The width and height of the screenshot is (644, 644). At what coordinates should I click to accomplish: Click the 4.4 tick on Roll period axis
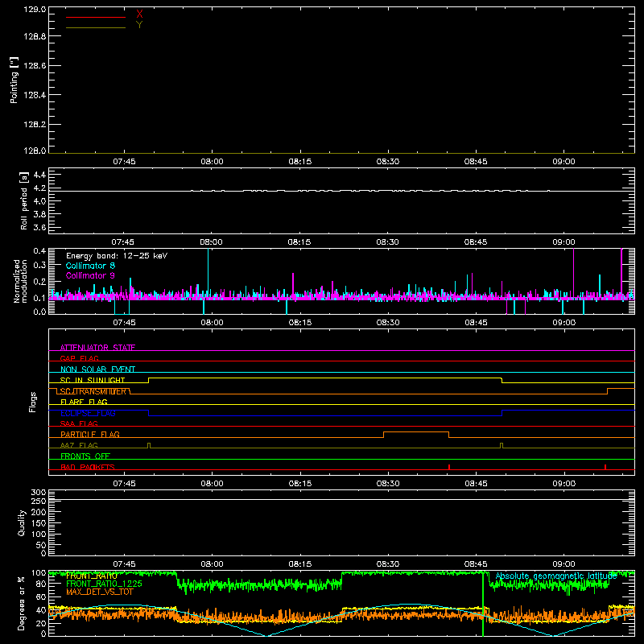tap(39, 175)
